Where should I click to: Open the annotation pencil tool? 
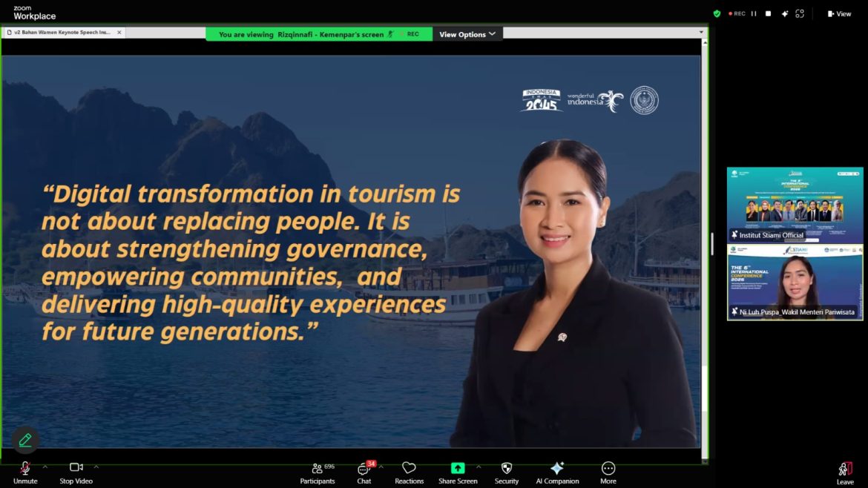pos(25,440)
